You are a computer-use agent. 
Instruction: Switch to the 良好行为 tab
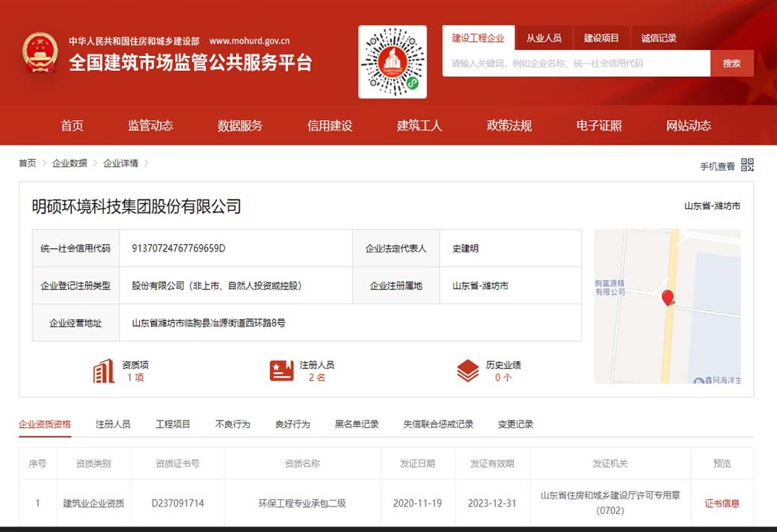(x=292, y=424)
